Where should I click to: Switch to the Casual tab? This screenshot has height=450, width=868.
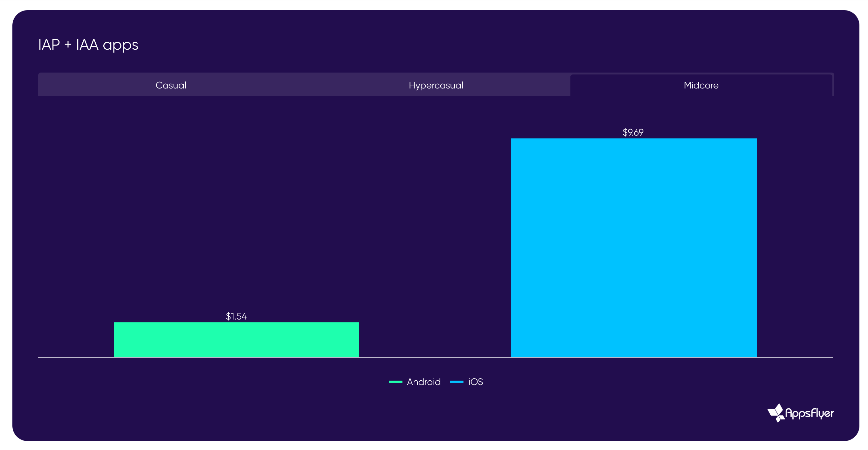tap(171, 85)
